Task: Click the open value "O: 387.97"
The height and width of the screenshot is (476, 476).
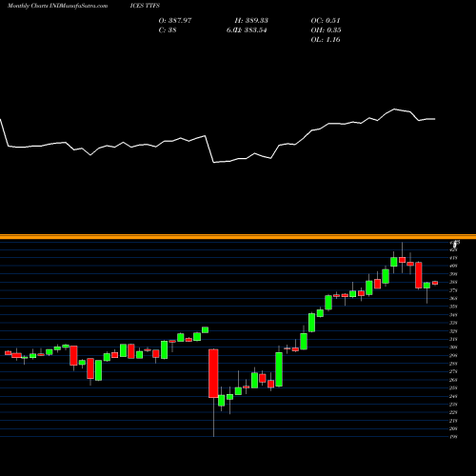Action: (x=175, y=20)
